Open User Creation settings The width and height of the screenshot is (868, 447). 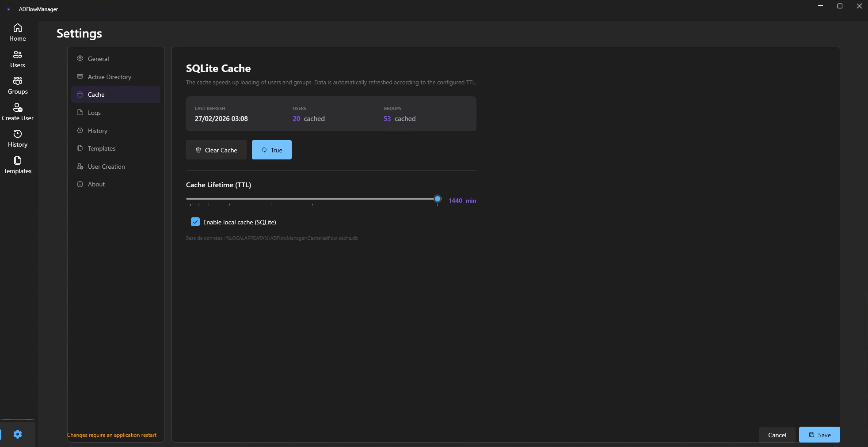[x=106, y=167]
